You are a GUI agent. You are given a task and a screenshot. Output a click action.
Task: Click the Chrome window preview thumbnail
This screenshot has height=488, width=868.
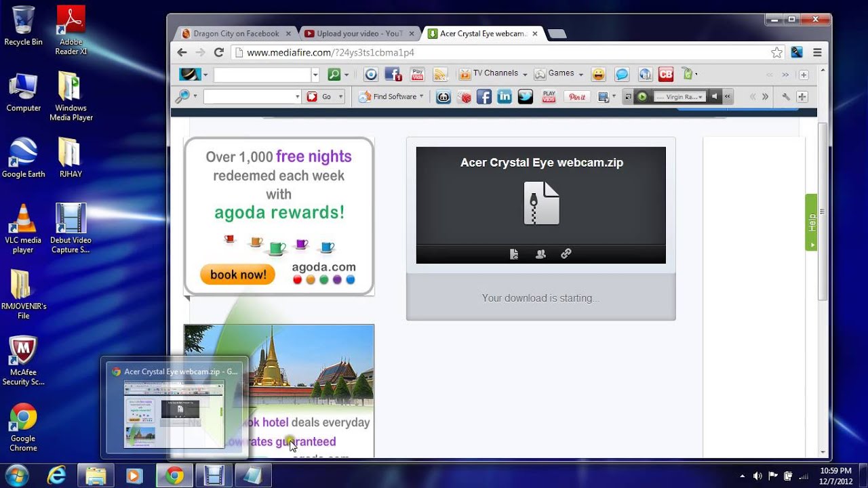174,414
